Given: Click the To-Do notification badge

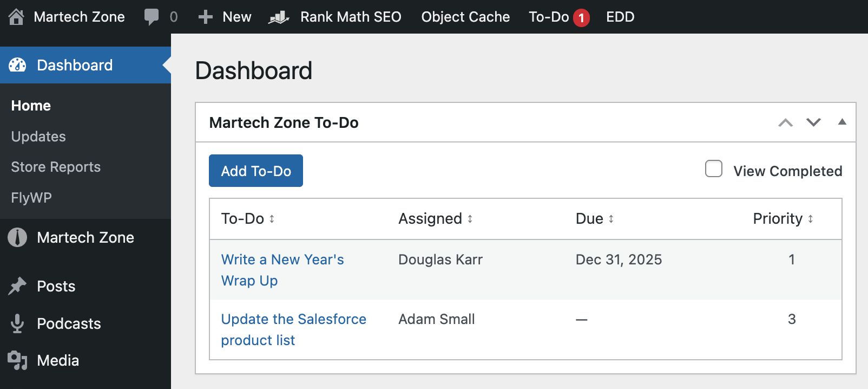Looking at the screenshot, I should pyautogui.click(x=581, y=18).
